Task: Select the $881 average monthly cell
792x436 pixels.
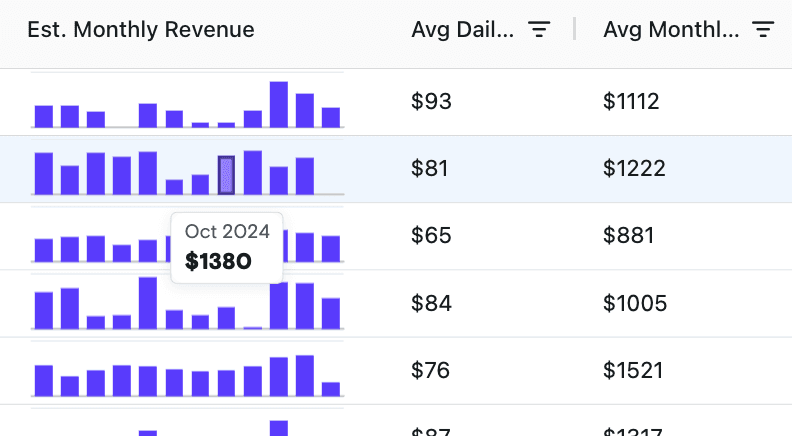Action: [629, 236]
